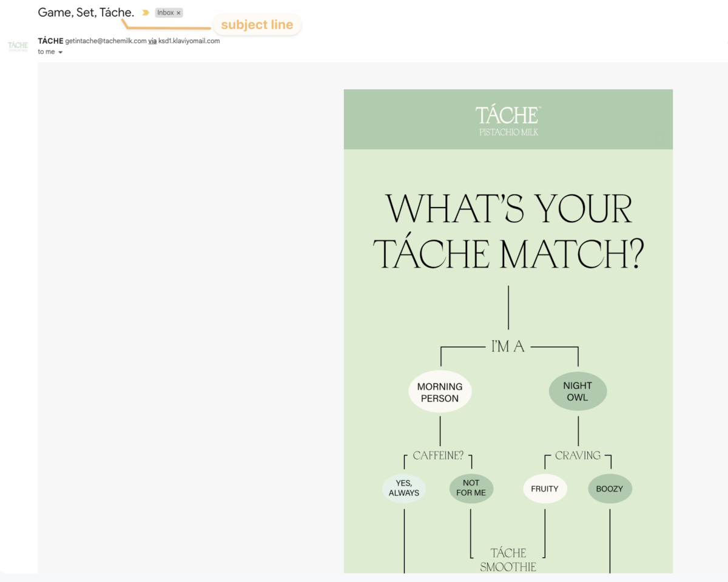Choose the "NOT FOR ME" caffeine answer
Screen dimensions: 728x582
pos(471,488)
